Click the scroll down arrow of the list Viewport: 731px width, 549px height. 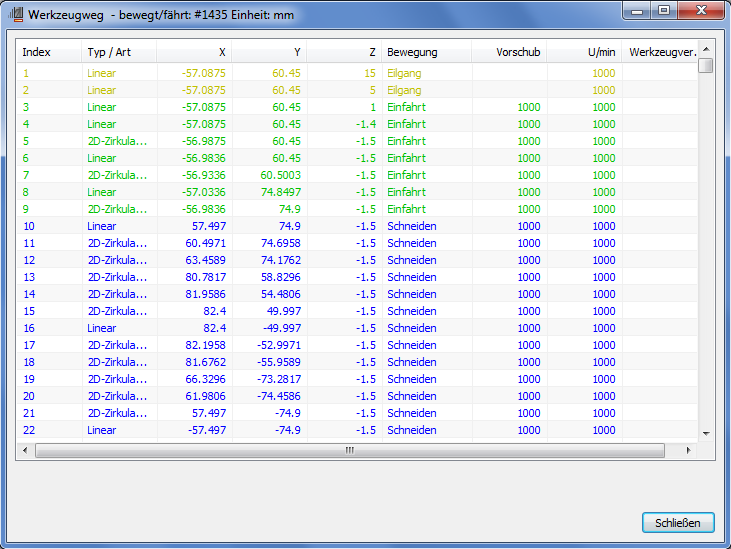point(706,433)
